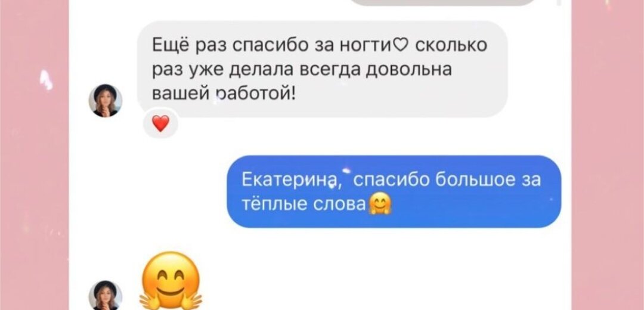
Task: Select the gray bubble starting "Ещё раз спасибо"
Action: point(322,69)
